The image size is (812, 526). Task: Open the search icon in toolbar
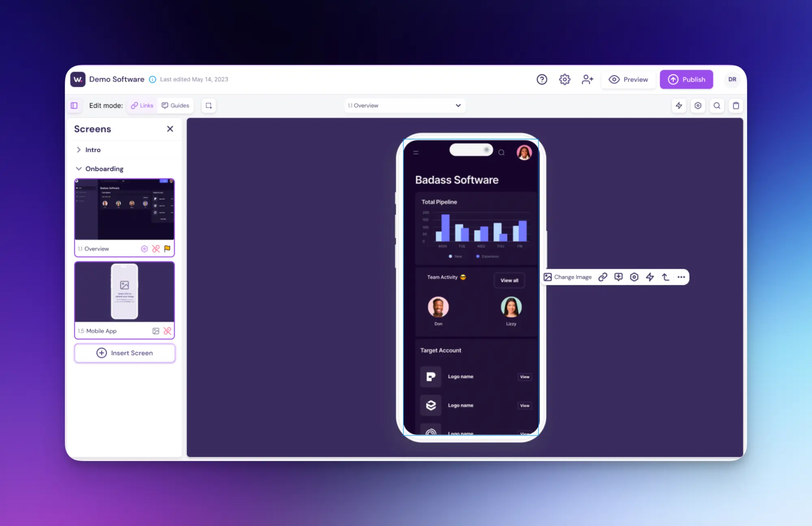click(x=717, y=105)
